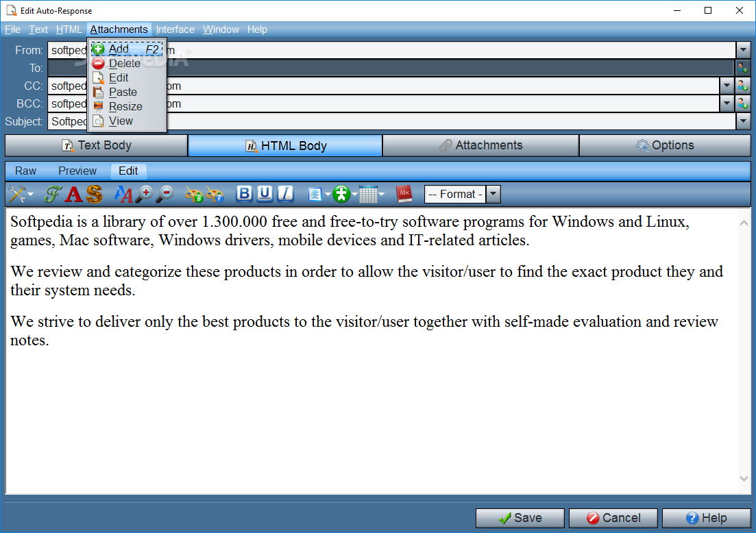Save the auto-response
Viewport: 756px width, 533px height.
[520, 518]
